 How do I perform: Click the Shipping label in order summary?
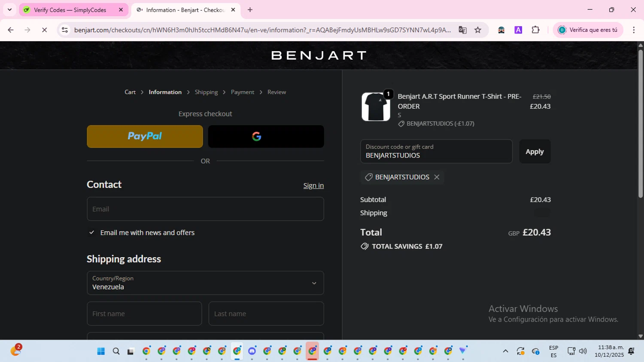374,213
